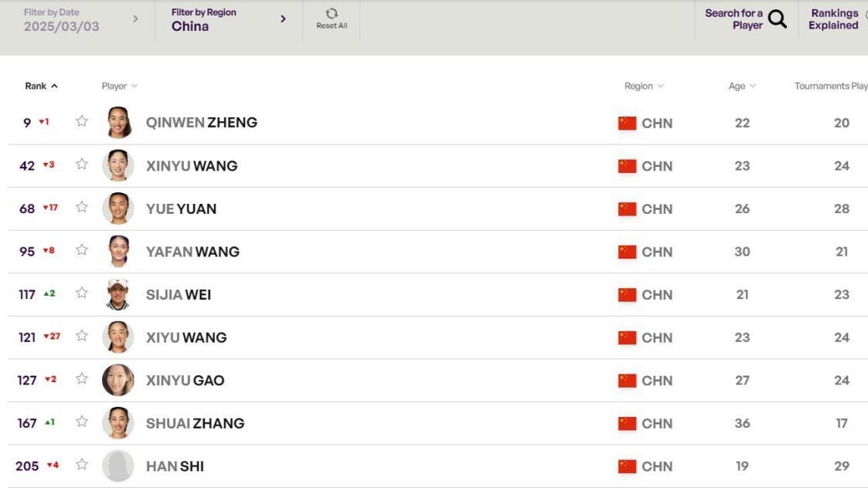868x488 pixels.
Task: Toggle the favorite star for Shuai Zhang
Action: point(82,422)
